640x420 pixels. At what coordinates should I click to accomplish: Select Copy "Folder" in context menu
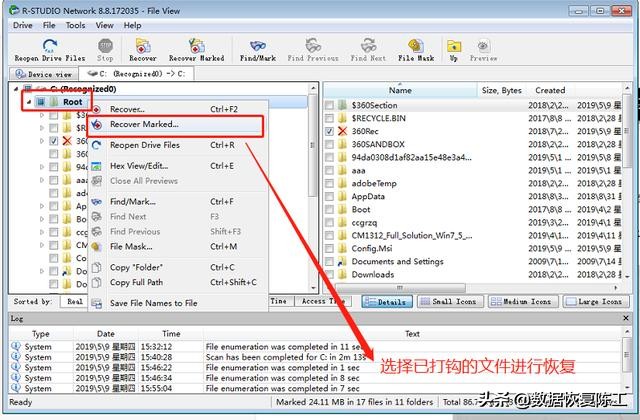pos(176,267)
